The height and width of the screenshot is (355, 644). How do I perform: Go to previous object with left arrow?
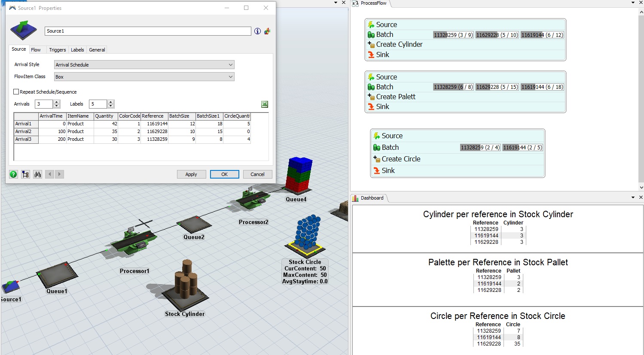[x=50, y=174]
